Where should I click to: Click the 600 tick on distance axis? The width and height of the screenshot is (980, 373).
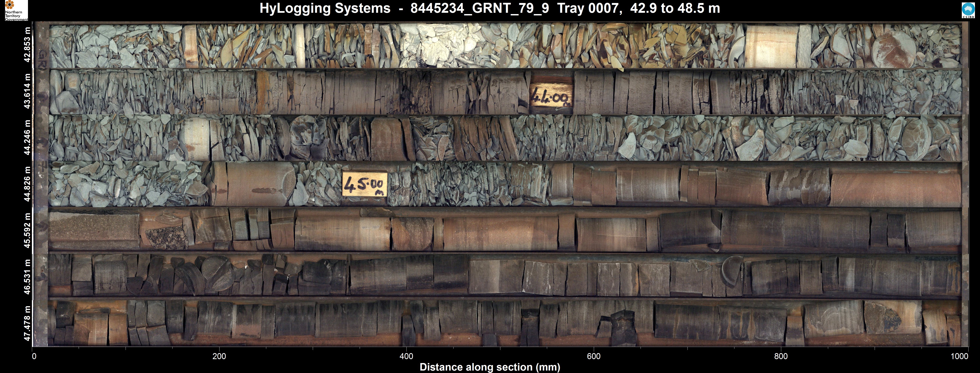coord(593,356)
